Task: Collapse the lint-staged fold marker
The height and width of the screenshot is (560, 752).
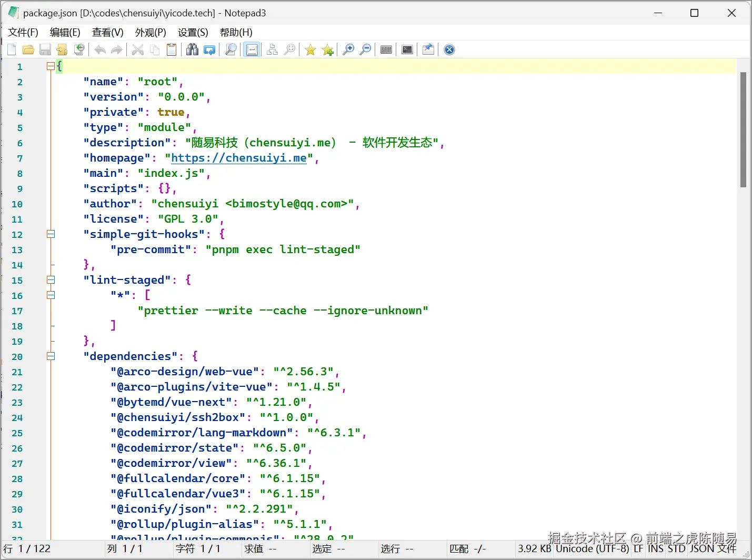Action: click(51, 280)
